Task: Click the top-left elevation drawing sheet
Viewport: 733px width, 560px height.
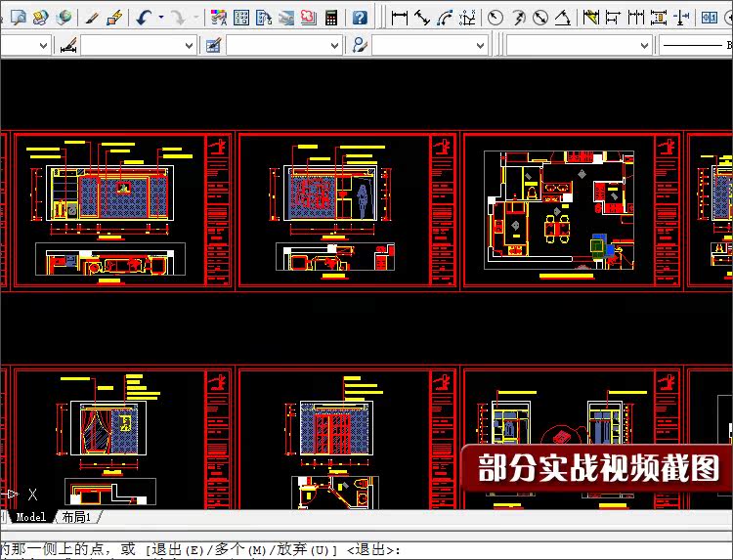Action: click(123, 211)
